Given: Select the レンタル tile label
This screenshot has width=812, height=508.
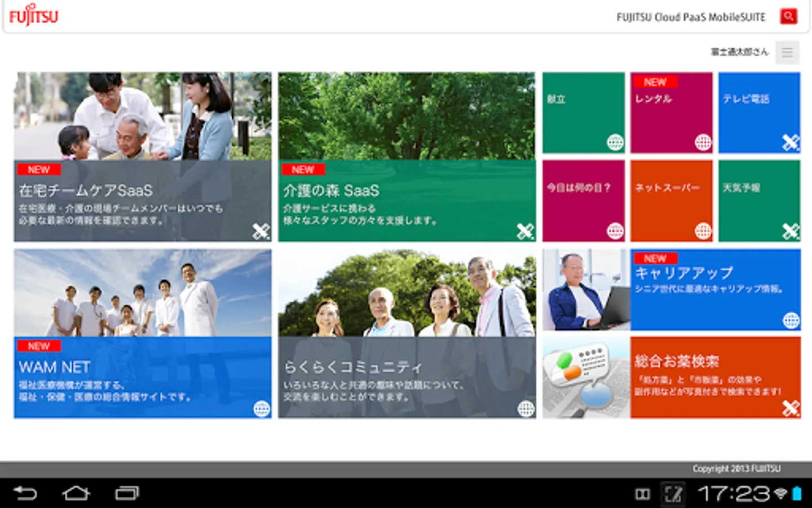Looking at the screenshot, I should tap(654, 99).
